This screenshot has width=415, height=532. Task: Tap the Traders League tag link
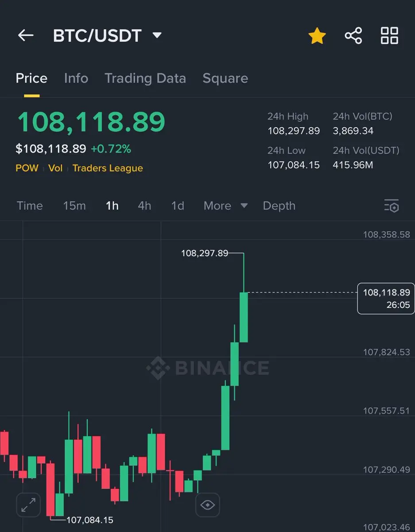pyautogui.click(x=108, y=168)
